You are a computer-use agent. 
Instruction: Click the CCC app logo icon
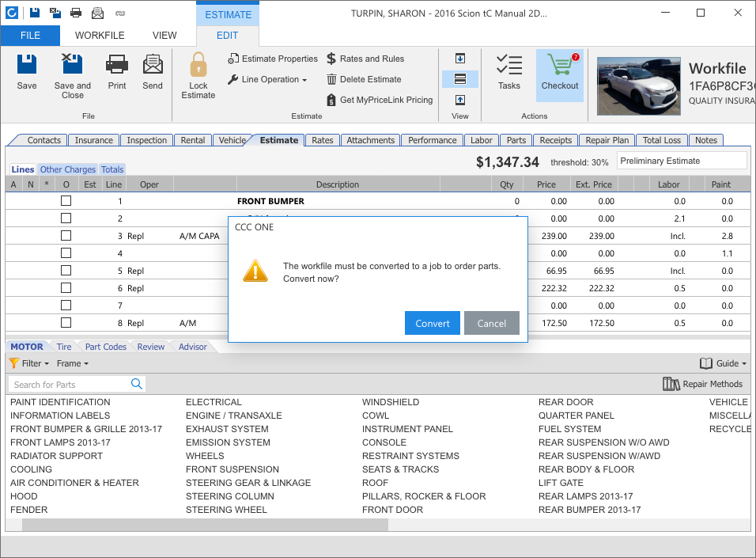(x=12, y=13)
